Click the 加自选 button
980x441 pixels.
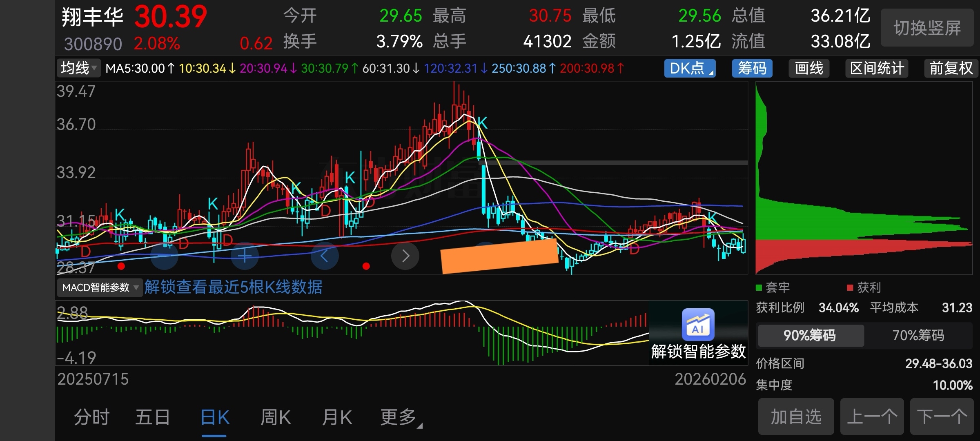tap(795, 417)
